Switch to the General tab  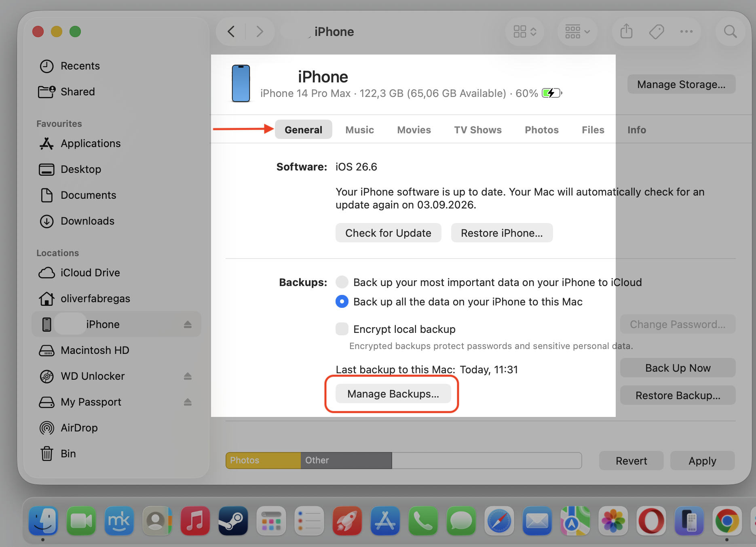pos(303,130)
